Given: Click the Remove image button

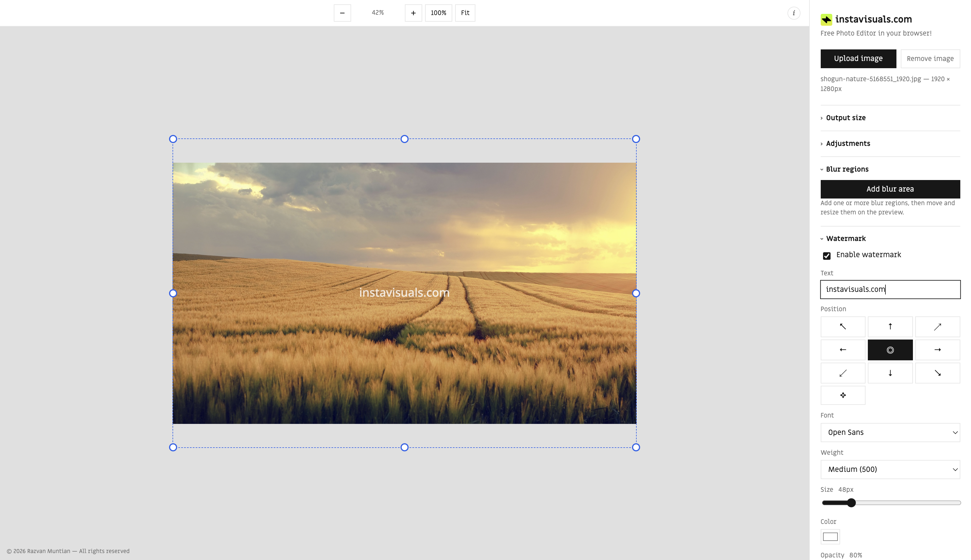Looking at the screenshot, I should 930,58.
